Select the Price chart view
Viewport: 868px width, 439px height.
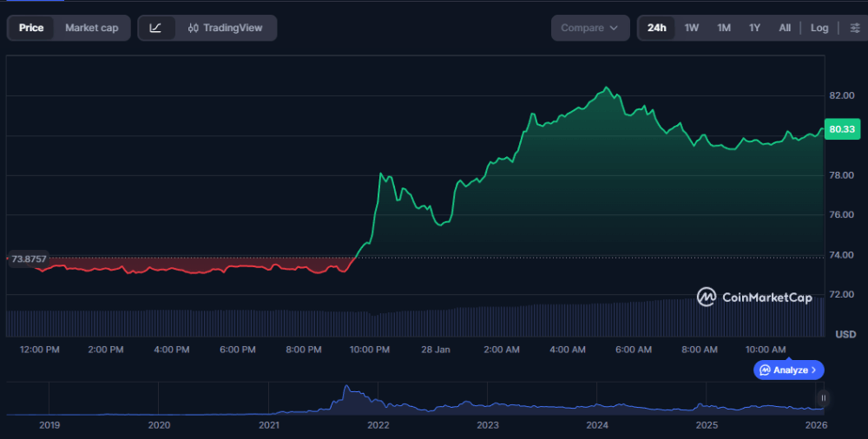click(x=31, y=28)
